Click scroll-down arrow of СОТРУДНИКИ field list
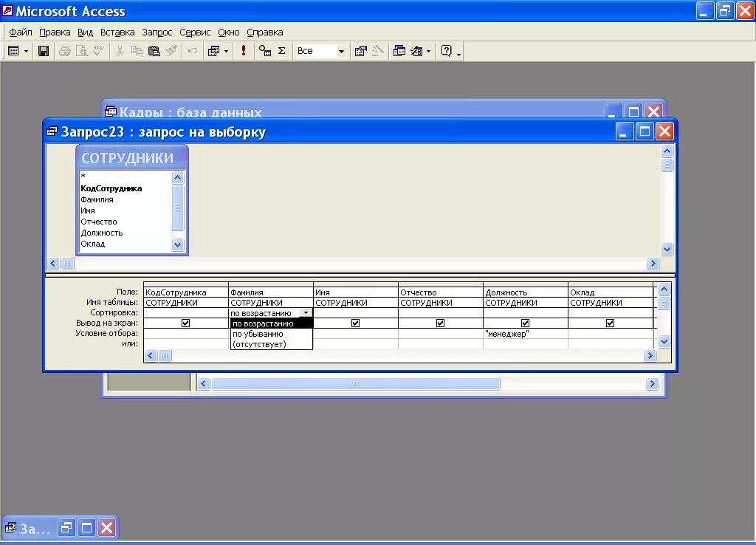 coord(177,245)
